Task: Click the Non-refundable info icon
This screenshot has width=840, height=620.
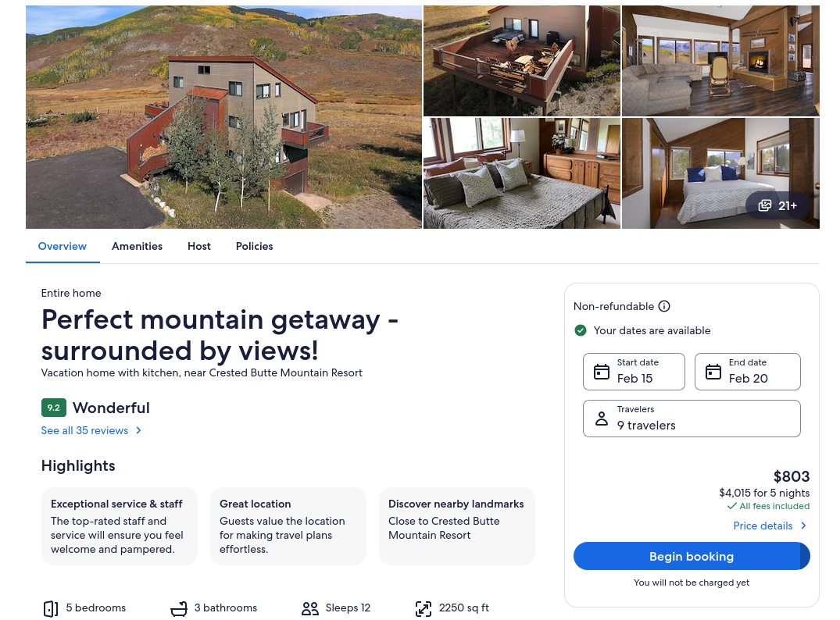Action: (x=664, y=306)
